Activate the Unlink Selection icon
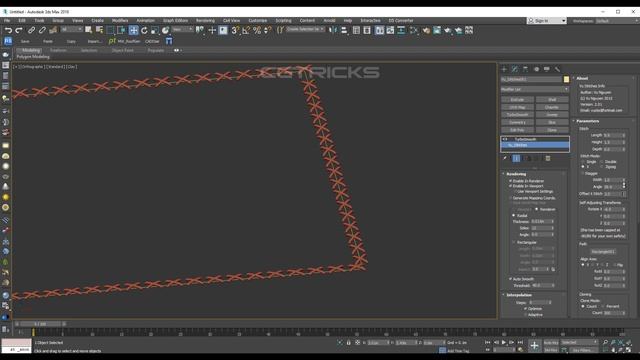640x360 pixels. point(42,30)
